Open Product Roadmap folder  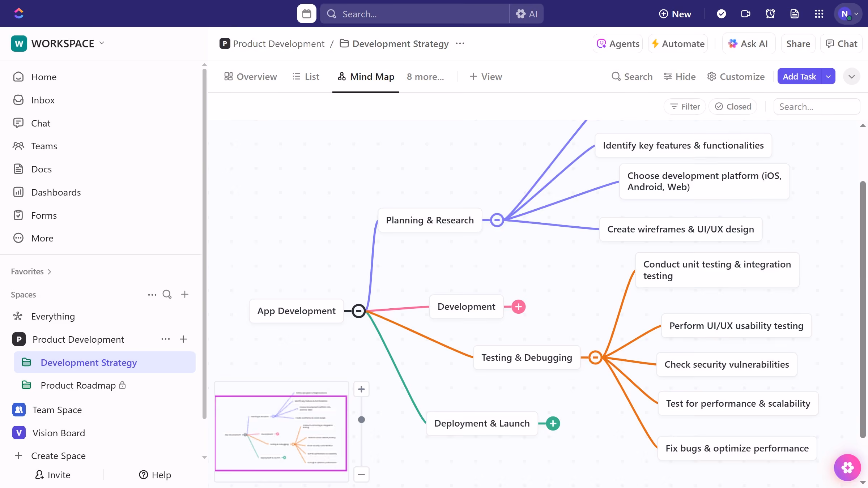[78, 385]
